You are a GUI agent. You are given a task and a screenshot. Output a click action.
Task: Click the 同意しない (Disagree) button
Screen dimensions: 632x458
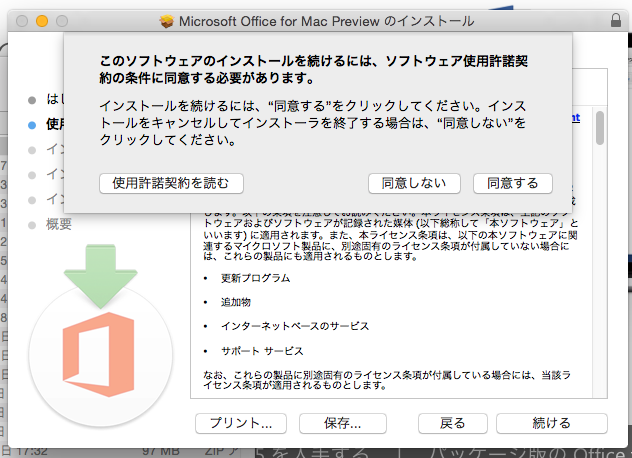pyautogui.click(x=414, y=183)
